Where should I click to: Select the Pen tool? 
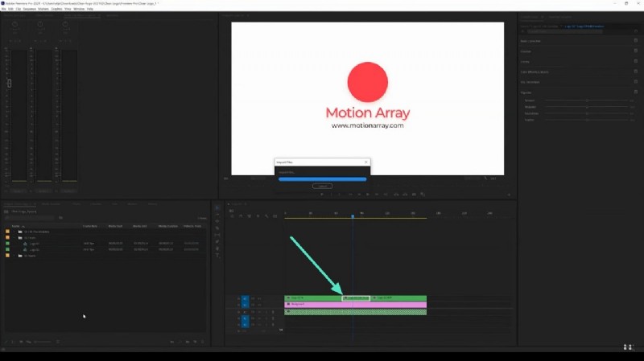point(217,242)
